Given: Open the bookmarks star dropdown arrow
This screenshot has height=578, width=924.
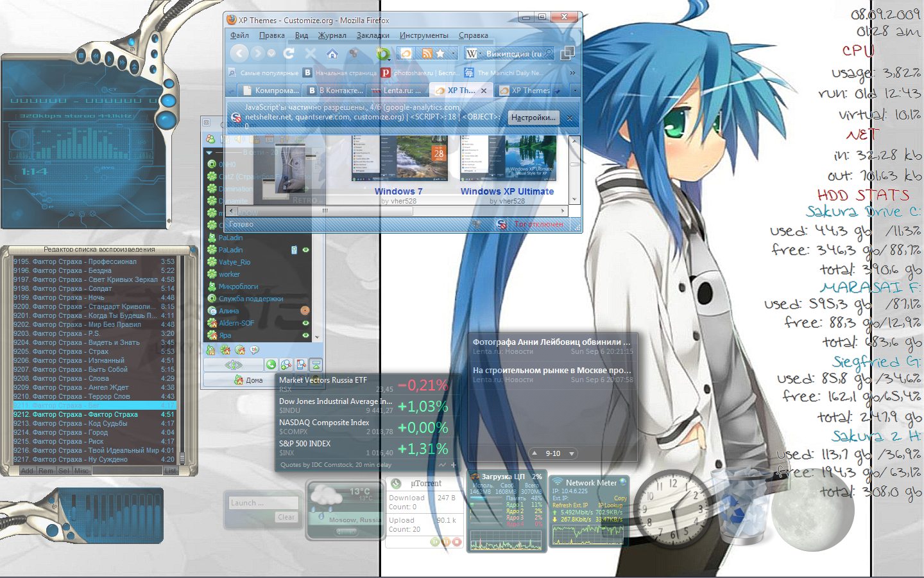Looking at the screenshot, I should pyautogui.click(x=453, y=53).
